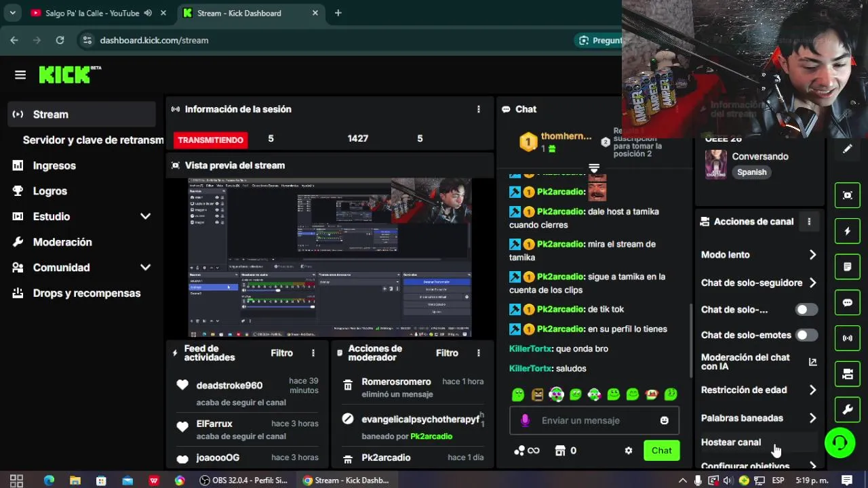Viewport: 868px width, 488px height.
Task: Click the broadcast signal icon in right rail
Action: point(848,338)
